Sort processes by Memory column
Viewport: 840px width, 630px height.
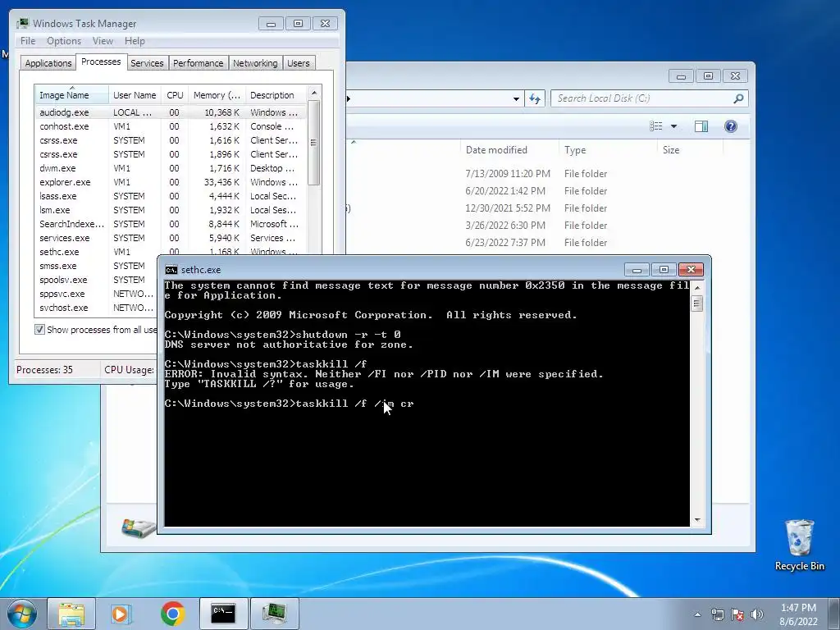(217, 95)
